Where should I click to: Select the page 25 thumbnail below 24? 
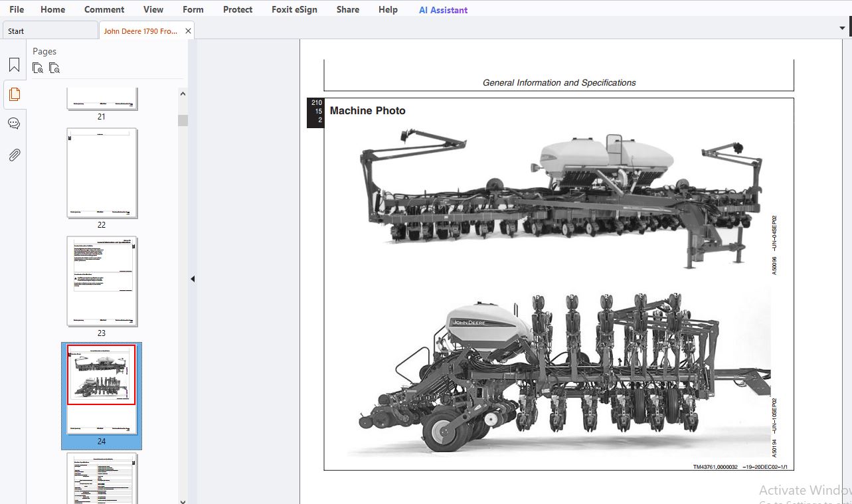coord(102,478)
